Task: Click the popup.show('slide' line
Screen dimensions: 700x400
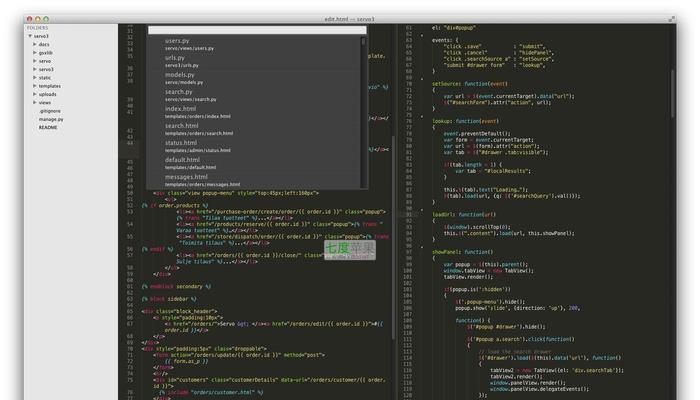Action: point(517,308)
